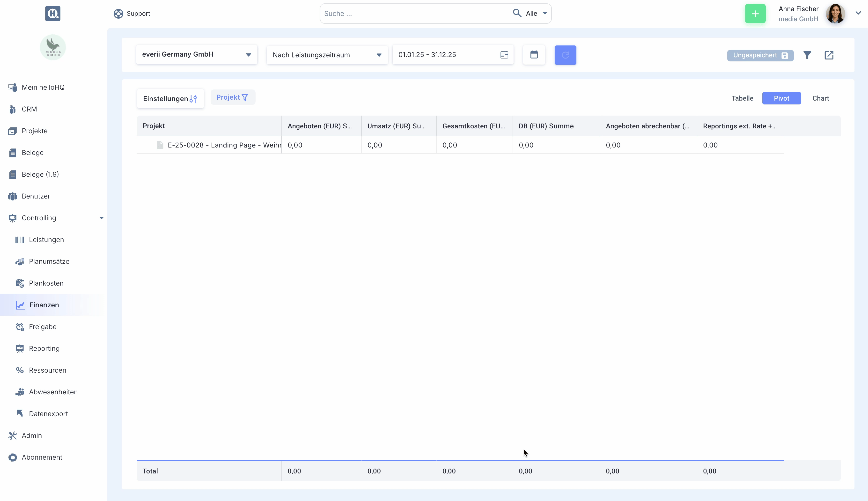Image resolution: width=868 pixels, height=501 pixels.
Task: Click the date range picker icon
Action: coord(504,55)
